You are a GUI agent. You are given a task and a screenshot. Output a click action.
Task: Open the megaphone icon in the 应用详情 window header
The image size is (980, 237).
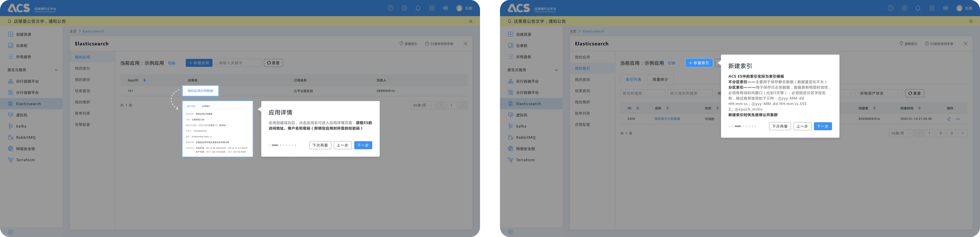(445, 8)
